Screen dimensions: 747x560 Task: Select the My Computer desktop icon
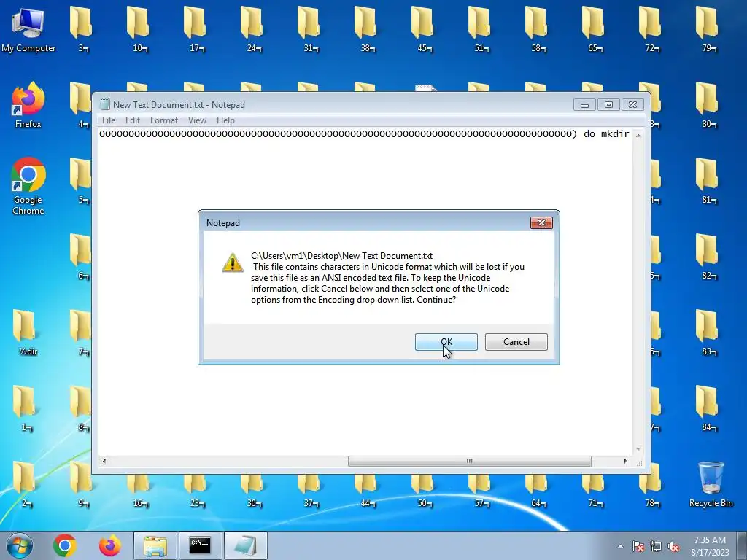coord(28,30)
